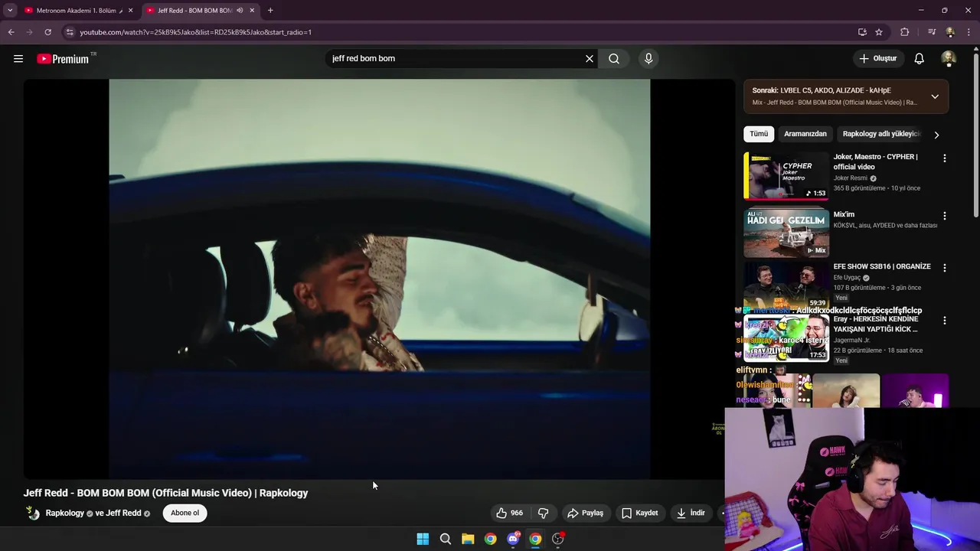Click the Oluştur create button
This screenshot has height=551, width=980.
(x=878, y=58)
